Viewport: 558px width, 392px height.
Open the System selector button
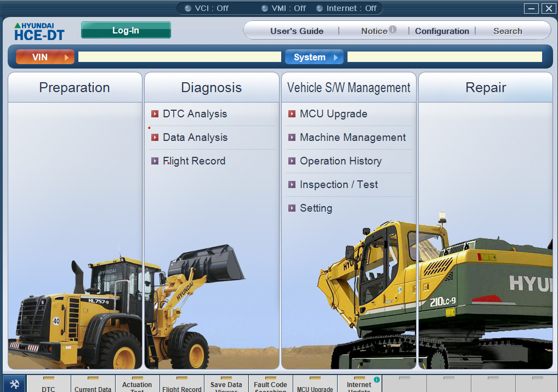[314, 57]
